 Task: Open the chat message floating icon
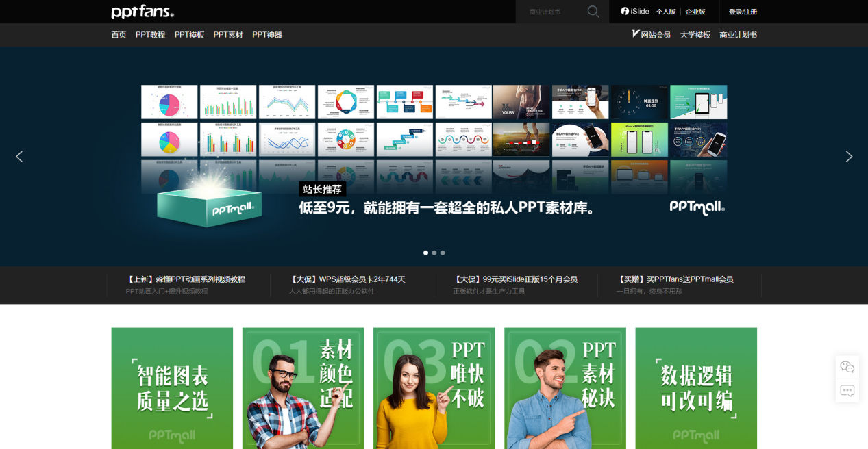coord(847,391)
